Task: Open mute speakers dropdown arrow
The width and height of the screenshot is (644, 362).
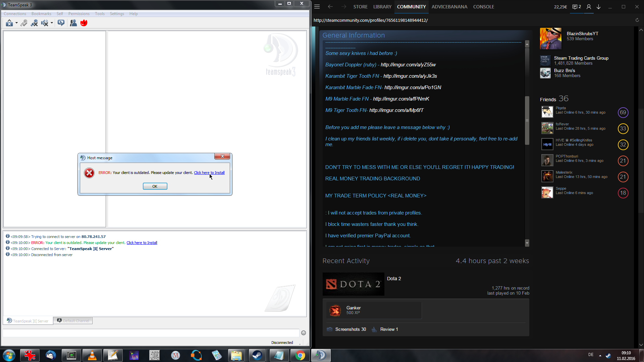Action: coord(52,23)
